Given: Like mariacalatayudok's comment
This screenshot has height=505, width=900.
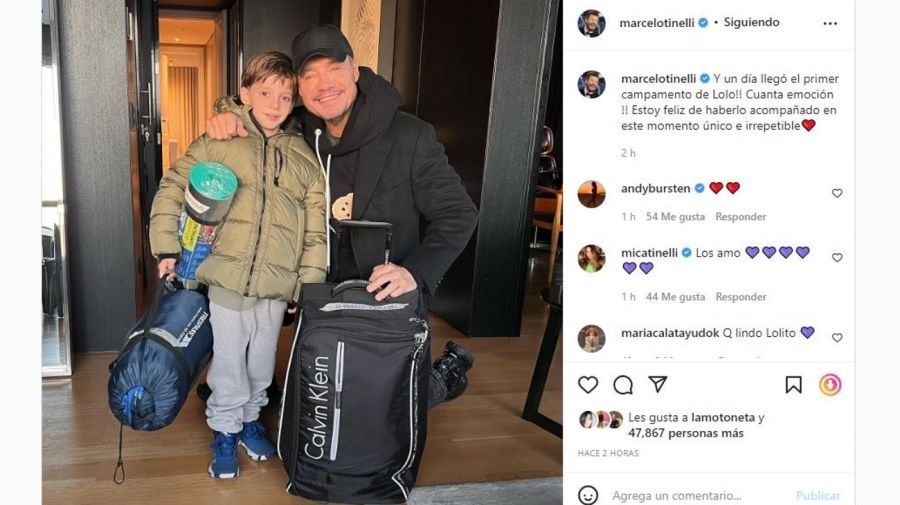Looking at the screenshot, I should 837,337.
